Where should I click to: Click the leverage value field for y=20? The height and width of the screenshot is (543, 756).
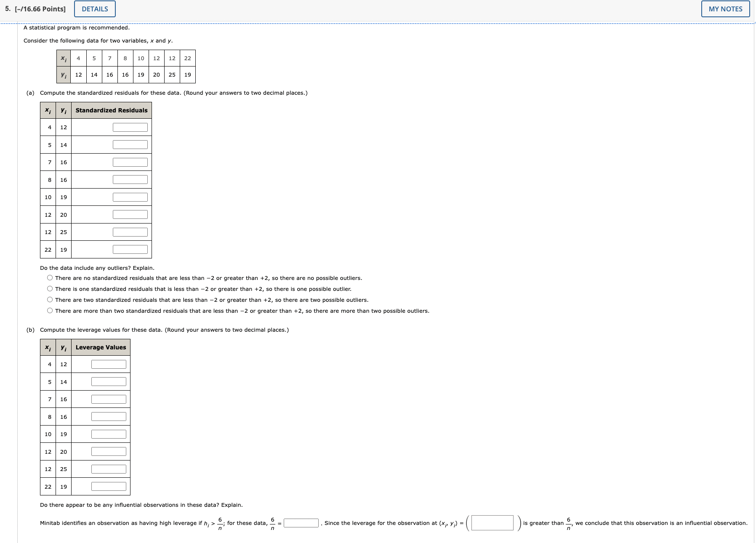108,451
